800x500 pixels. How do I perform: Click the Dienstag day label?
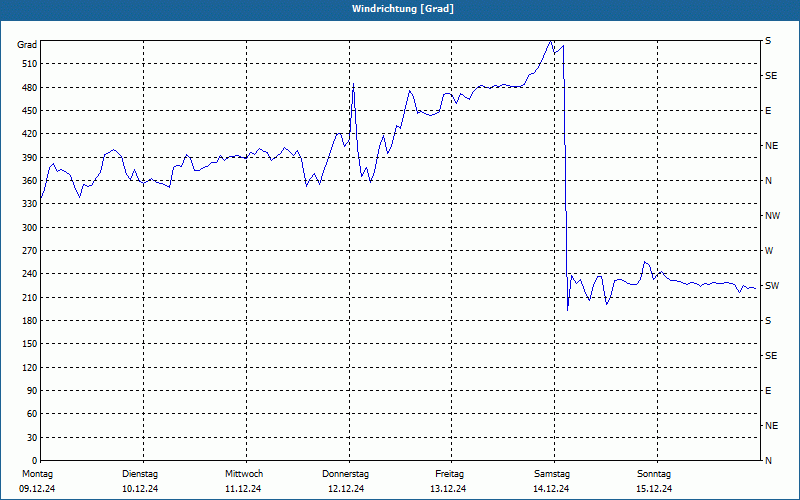(x=140, y=474)
